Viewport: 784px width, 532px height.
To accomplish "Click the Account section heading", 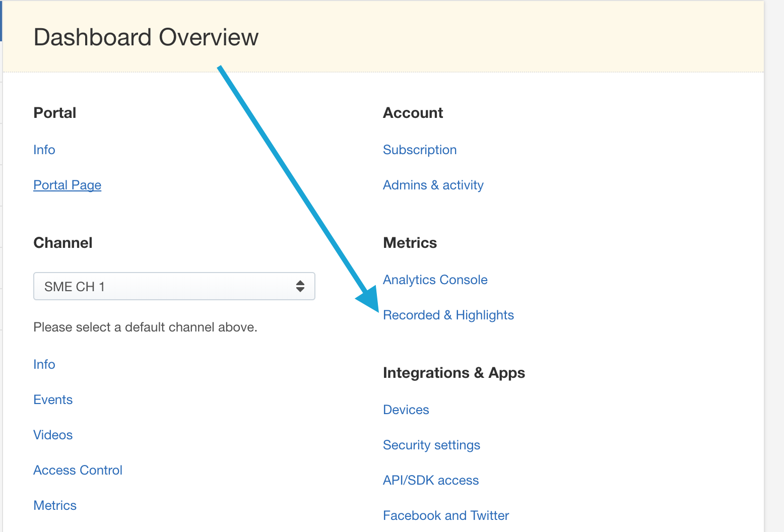I will (x=413, y=113).
